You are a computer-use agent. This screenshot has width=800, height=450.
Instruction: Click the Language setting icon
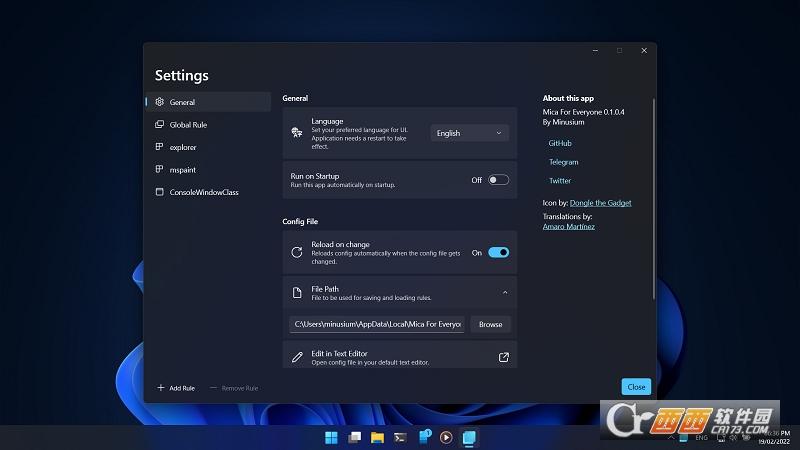[296, 133]
